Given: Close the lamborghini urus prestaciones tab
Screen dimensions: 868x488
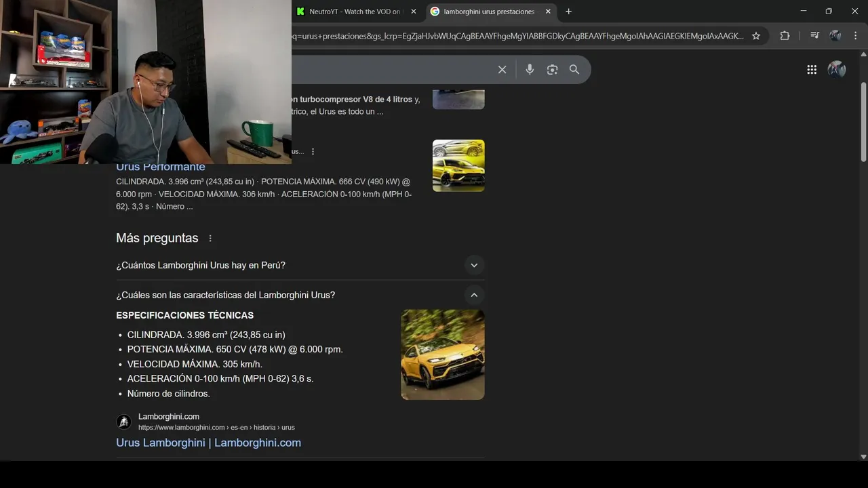Looking at the screenshot, I should [x=548, y=12].
